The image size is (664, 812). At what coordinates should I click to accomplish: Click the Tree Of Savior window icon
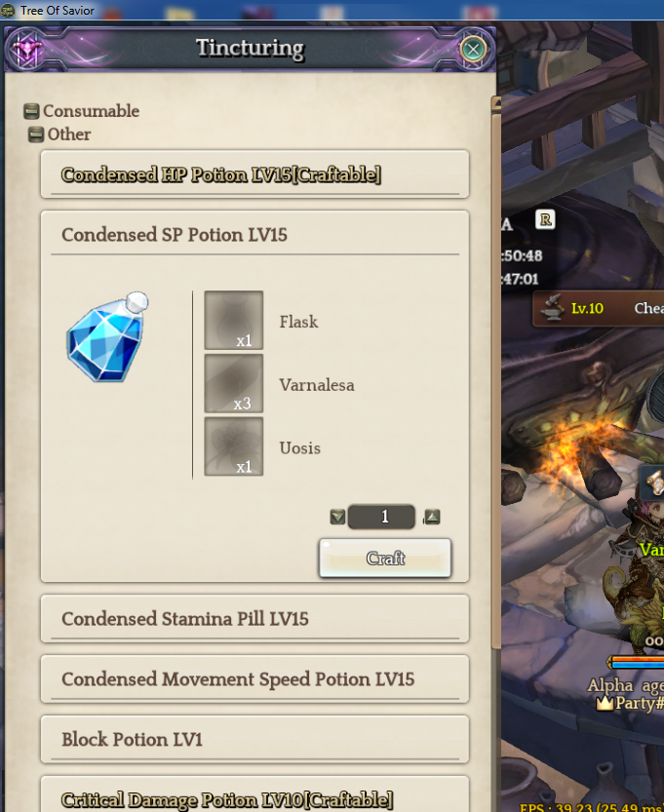pyautogui.click(x=8, y=11)
